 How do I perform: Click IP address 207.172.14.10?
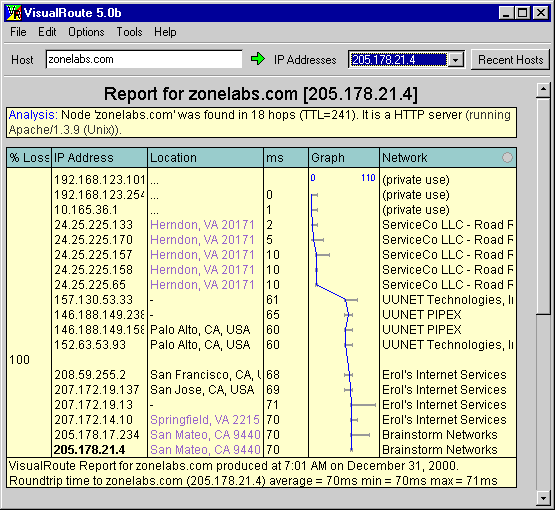pos(93,420)
